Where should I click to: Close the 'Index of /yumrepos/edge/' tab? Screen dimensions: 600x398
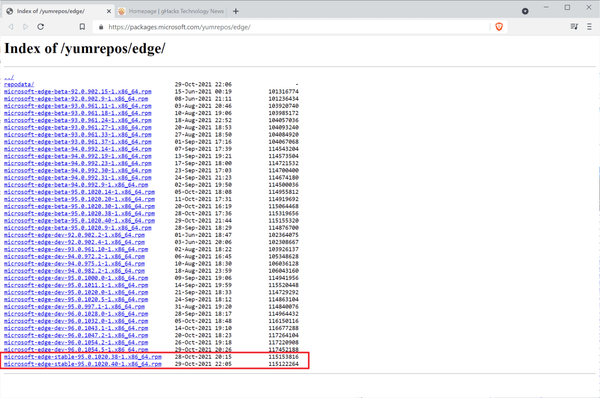tap(109, 11)
